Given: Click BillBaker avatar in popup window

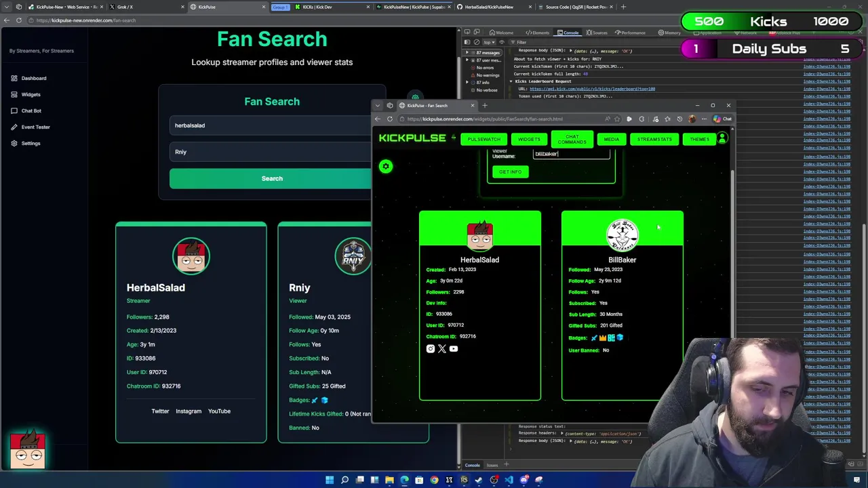Looking at the screenshot, I should click(x=622, y=235).
